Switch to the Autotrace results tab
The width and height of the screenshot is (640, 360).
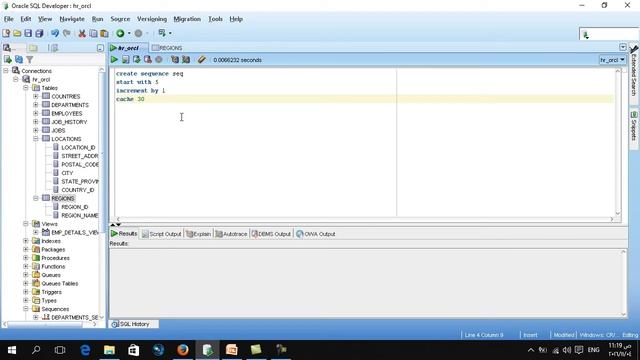coord(231,234)
